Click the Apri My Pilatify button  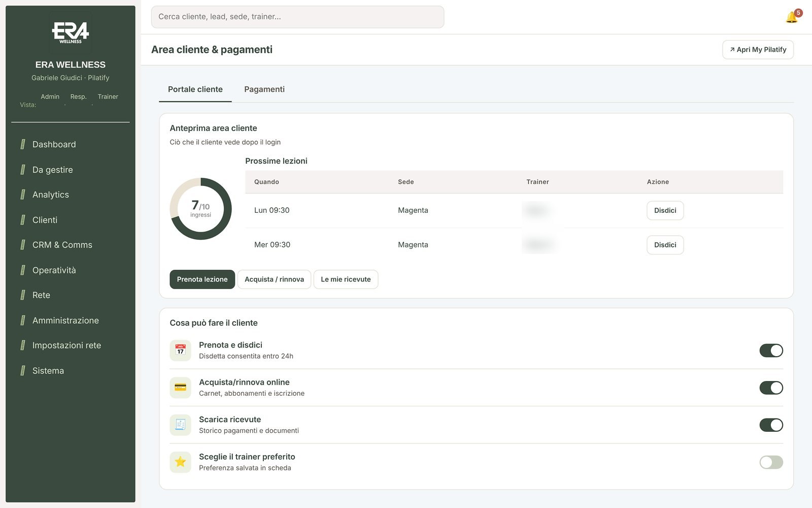[x=758, y=50]
